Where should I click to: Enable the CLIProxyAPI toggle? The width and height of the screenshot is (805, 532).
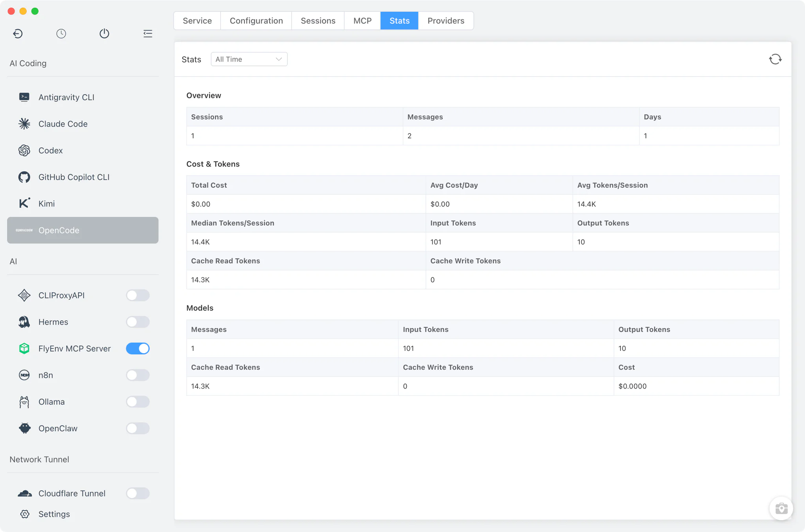138,295
